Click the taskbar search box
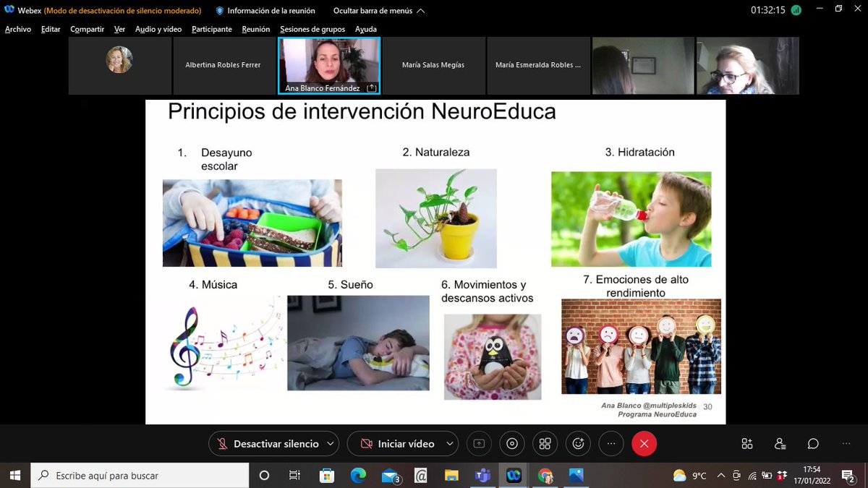Image resolution: width=868 pixels, height=488 pixels. tap(140, 475)
